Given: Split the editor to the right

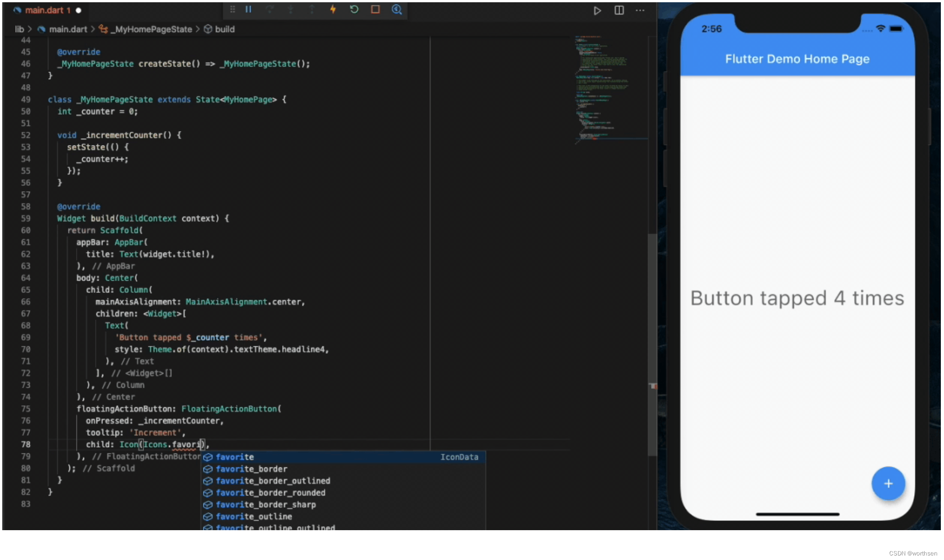Looking at the screenshot, I should 619,10.
